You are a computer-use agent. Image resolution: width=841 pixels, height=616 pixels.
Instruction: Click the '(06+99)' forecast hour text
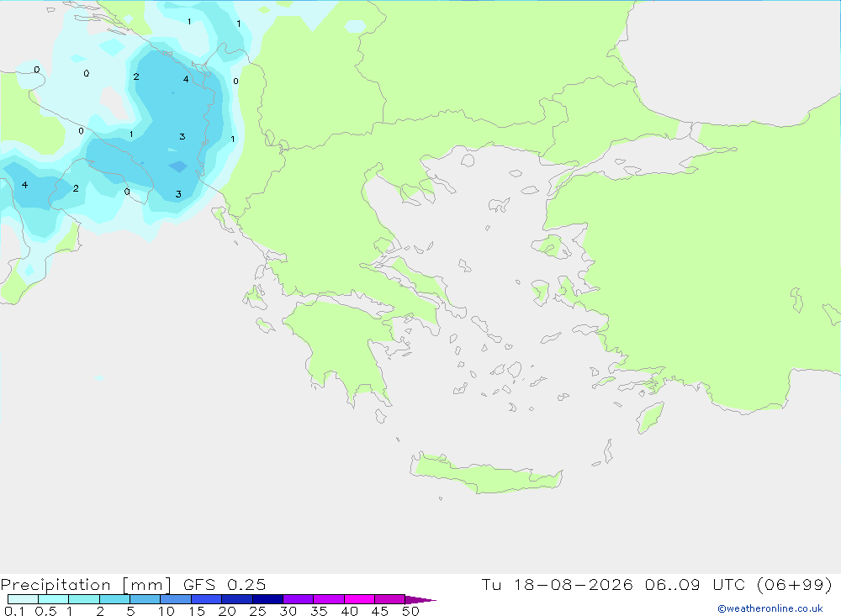(x=795, y=584)
